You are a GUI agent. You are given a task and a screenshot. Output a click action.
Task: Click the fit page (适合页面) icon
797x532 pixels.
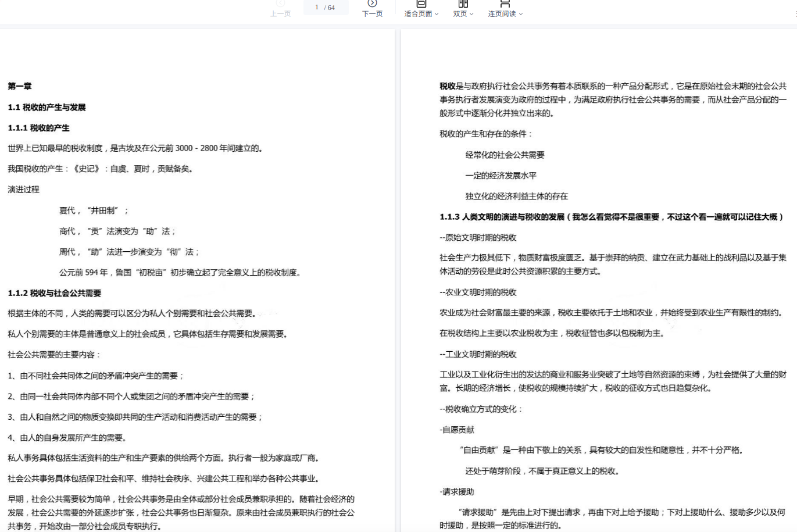click(421, 3)
